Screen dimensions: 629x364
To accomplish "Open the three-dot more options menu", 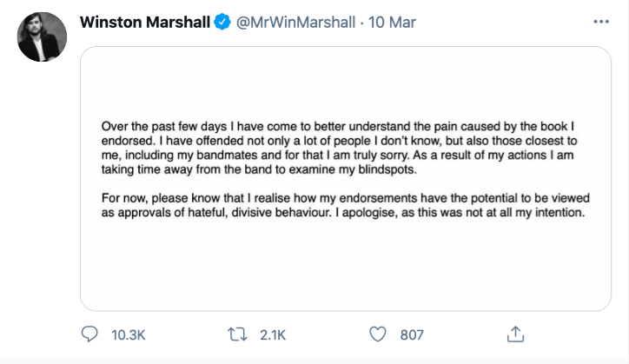I will [601, 21].
